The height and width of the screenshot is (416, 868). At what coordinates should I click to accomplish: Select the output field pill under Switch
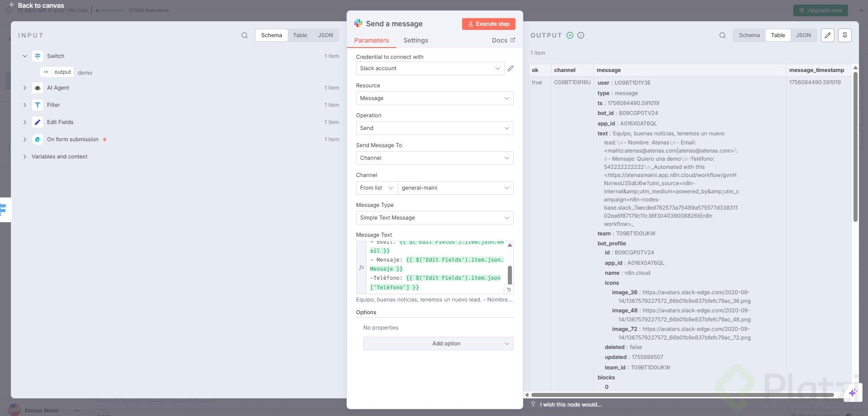click(57, 72)
